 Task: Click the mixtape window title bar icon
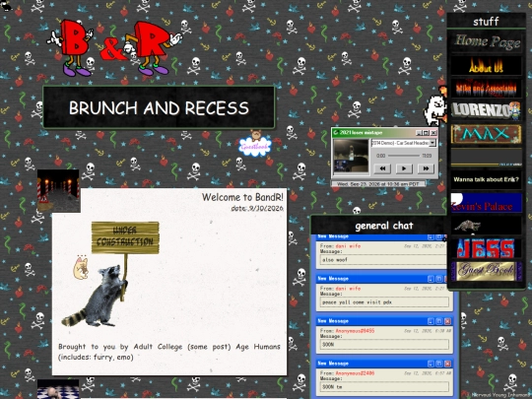336,133
